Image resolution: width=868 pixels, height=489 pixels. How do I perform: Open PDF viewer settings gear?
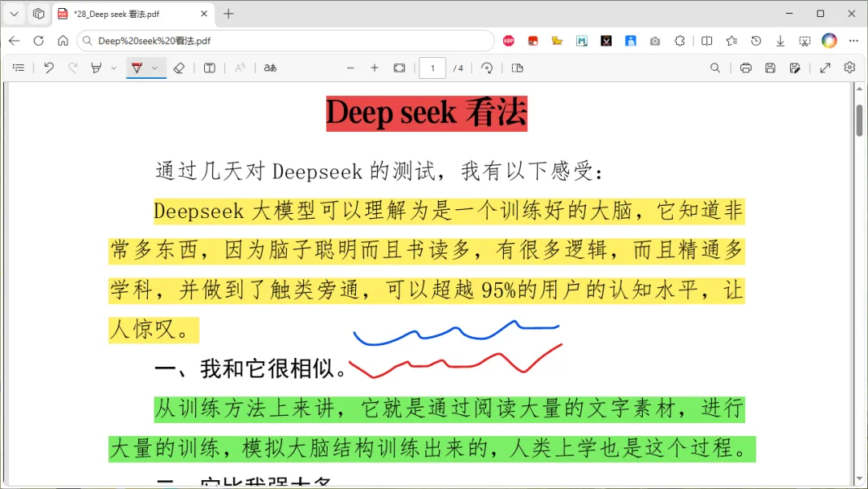click(x=850, y=68)
